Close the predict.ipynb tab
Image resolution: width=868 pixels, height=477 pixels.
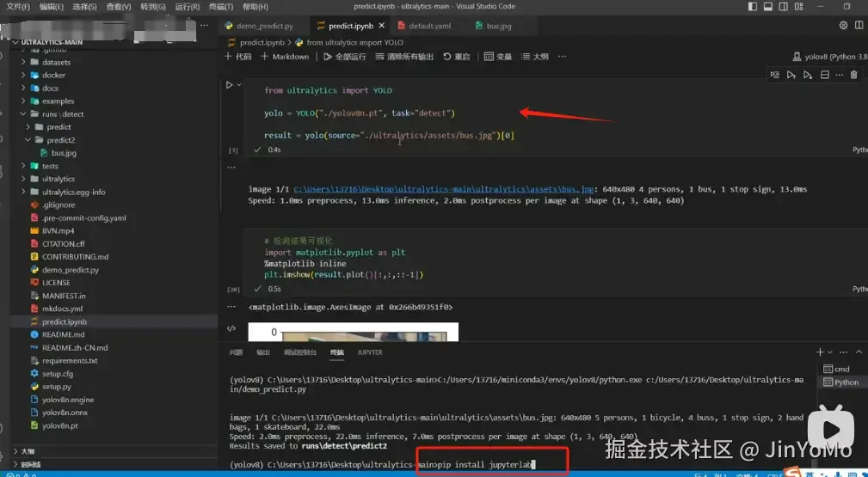coord(382,26)
